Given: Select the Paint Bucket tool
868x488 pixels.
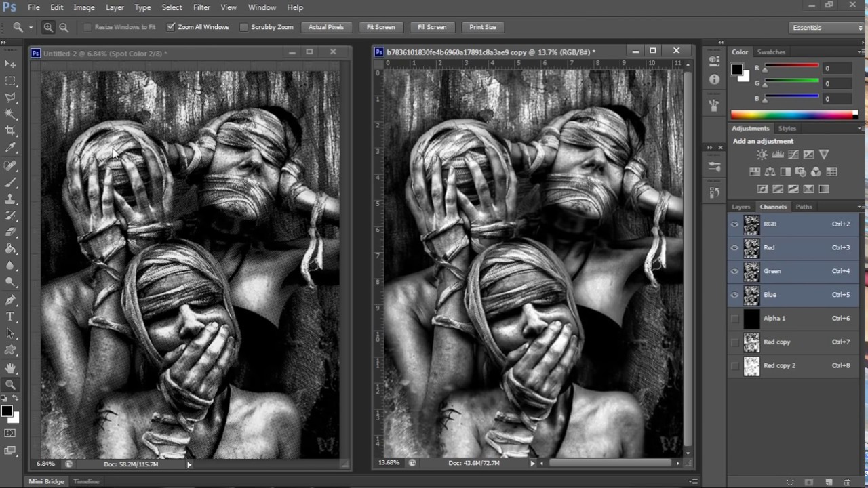Looking at the screenshot, I should pos(10,249).
